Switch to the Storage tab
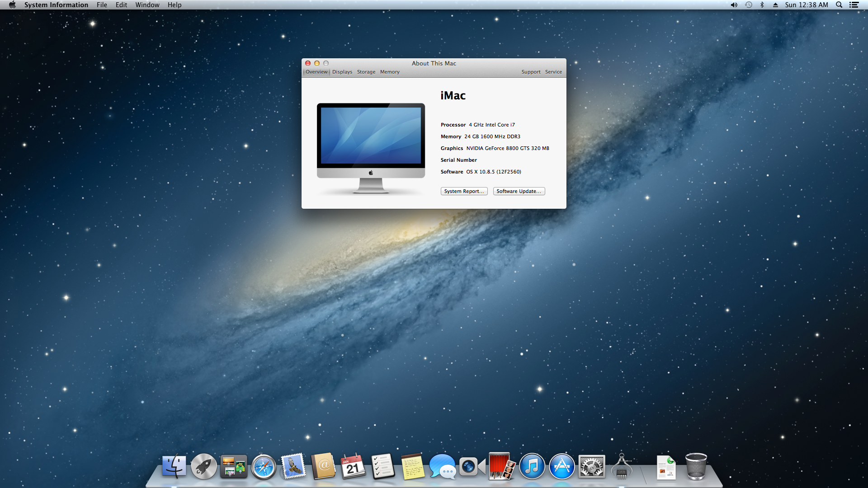Image resolution: width=868 pixels, height=488 pixels. click(x=366, y=72)
